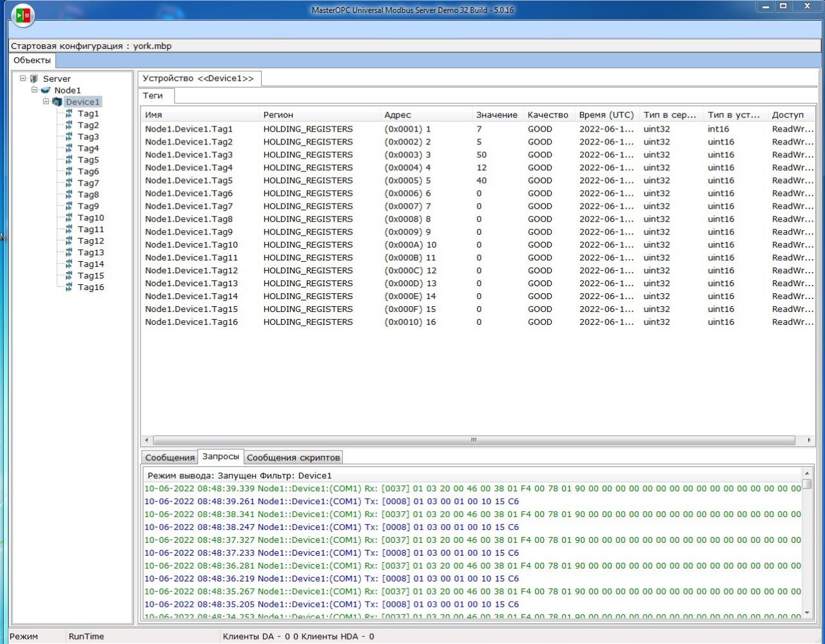The height and width of the screenshot is (644, 825).
Task: Click the Tag15 icon in the tree
Action: 69,276
